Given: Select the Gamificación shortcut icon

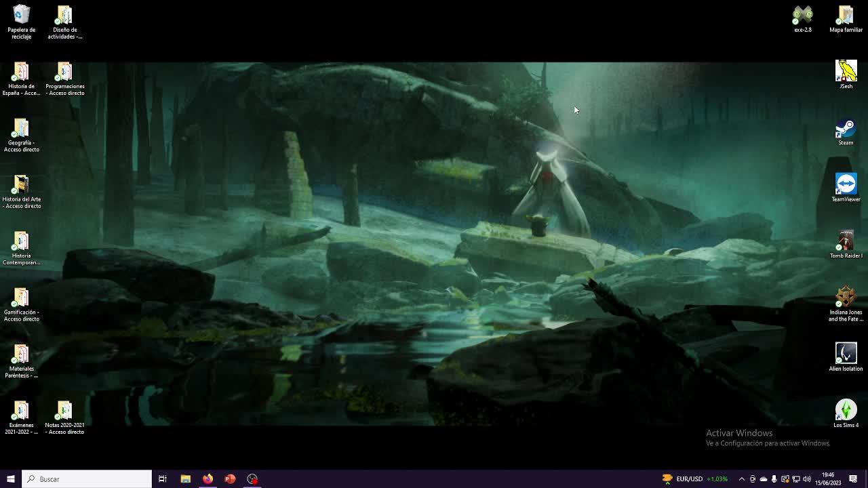Looking at the screenshot, I should point(22,305).
